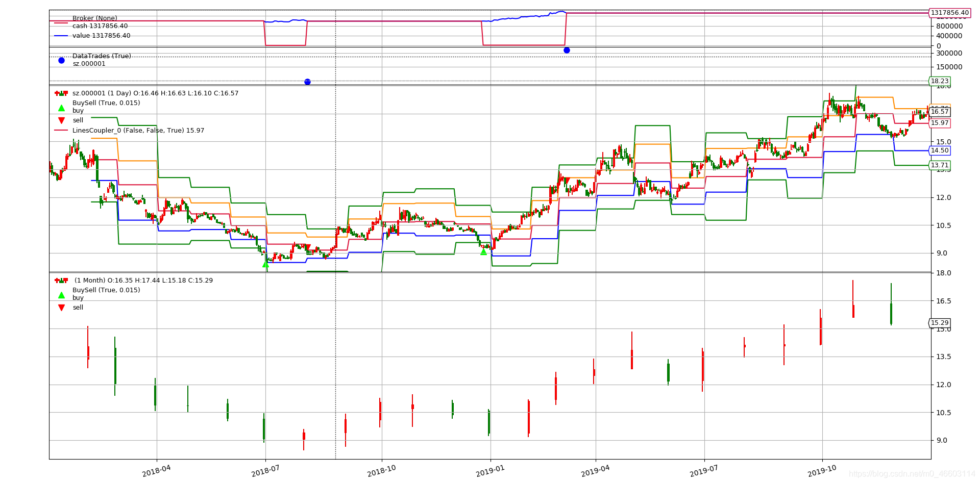Click the 15.29 monthly close price tag
The width and height of the screenshot is (980, 483).
(x=941, y=323)
